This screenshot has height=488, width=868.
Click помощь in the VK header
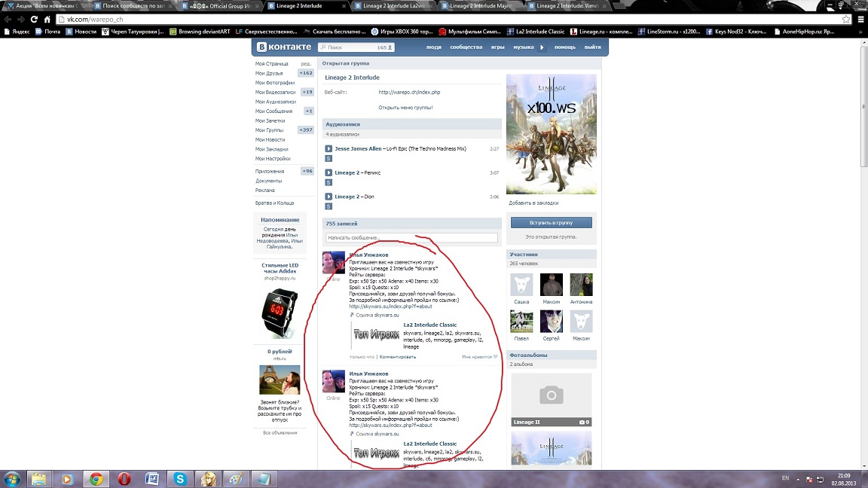pos(565,47)
